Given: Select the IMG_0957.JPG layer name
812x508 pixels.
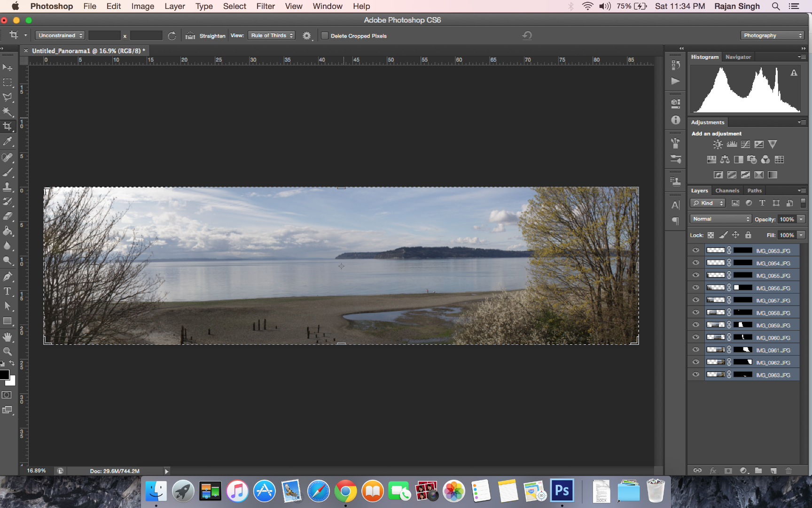Looking at the screenshot, I should click(x=773, y=301).
